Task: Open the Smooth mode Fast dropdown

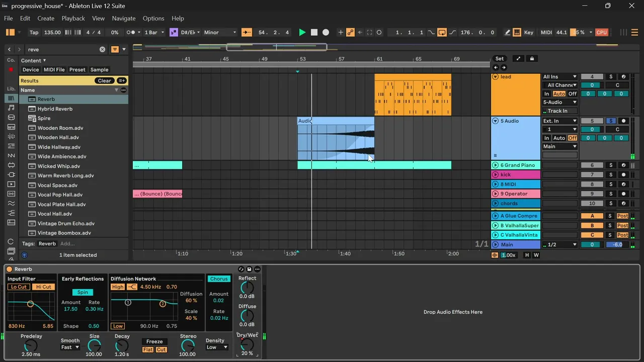Action: tap(70, 347)
